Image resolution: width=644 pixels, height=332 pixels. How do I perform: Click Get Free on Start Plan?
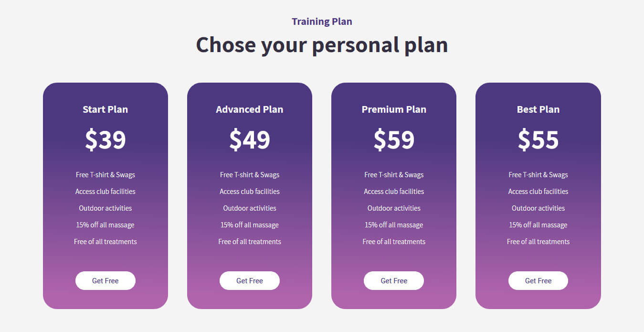[x=106, y=280]
